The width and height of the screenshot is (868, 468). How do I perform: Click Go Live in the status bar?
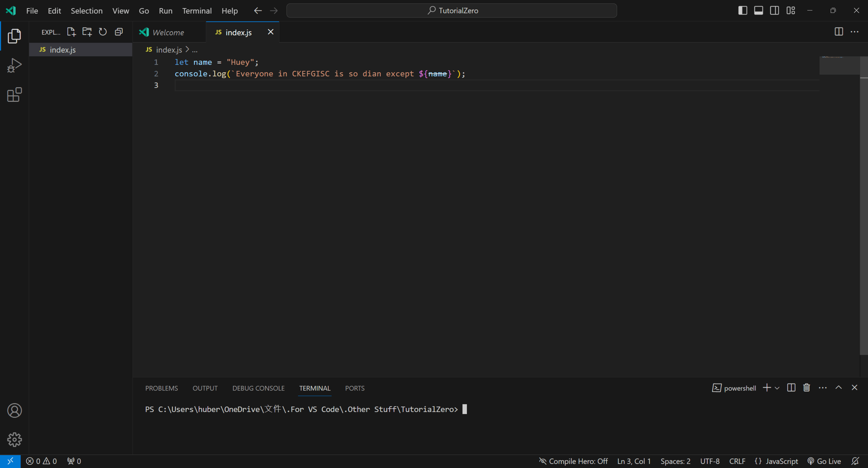[x=824, y=461]
